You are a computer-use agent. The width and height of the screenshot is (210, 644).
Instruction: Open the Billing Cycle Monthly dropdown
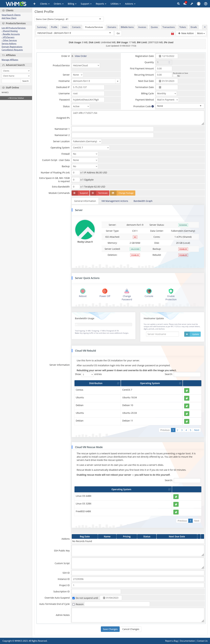tap(166, 94)
